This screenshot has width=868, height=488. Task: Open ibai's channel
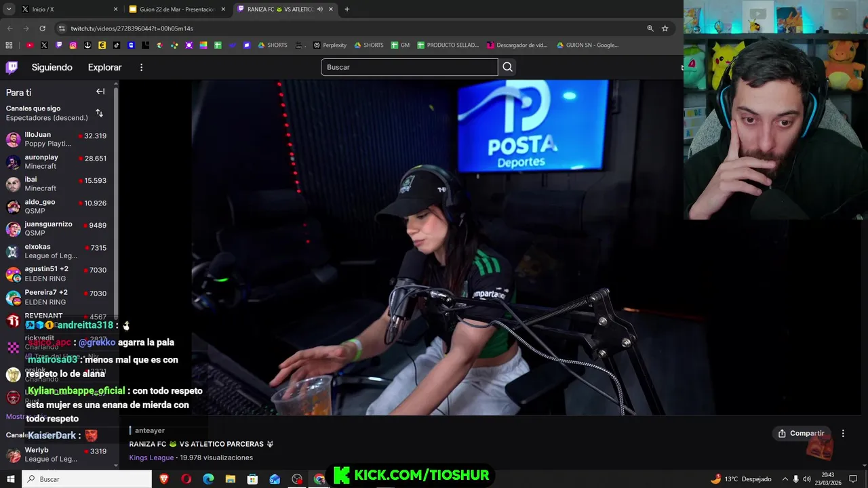pos(57,184)
